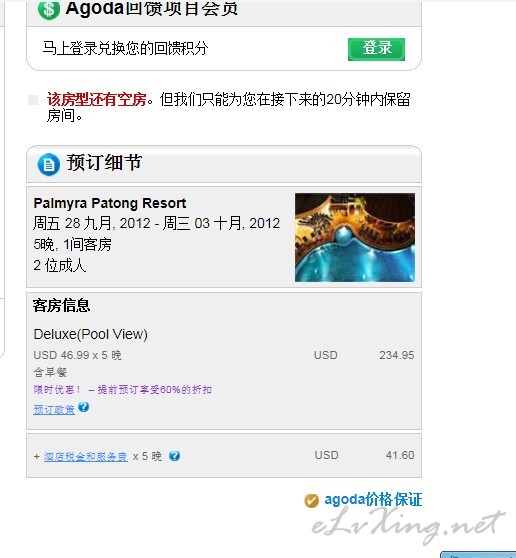Screen dimensions: 516x558
Task: Open the Palmyra Patong Resort pool photo
Action: pos(355,237)
